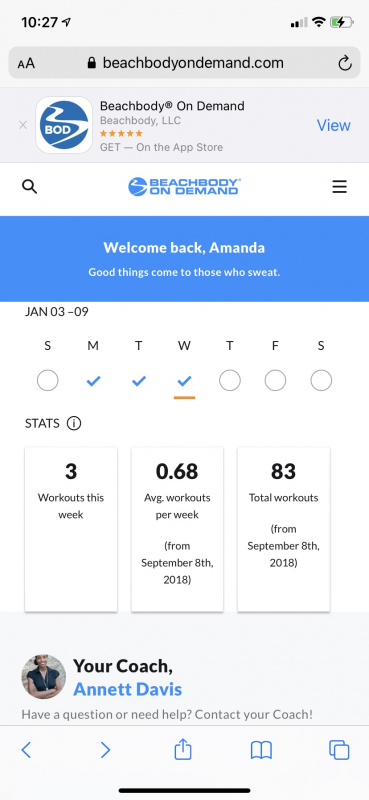Open the AA reader text-size menu

coord(26,63)
